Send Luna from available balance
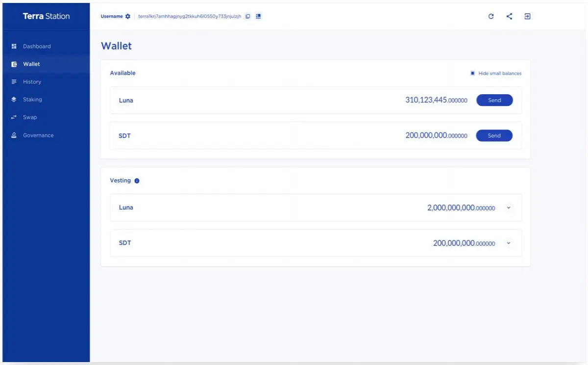Image resolution: width=588 pixels, height=365 pixels. [494, 100]
